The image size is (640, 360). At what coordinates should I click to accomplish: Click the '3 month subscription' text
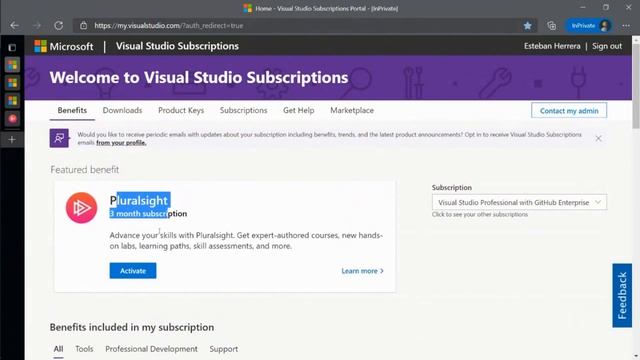148,214
